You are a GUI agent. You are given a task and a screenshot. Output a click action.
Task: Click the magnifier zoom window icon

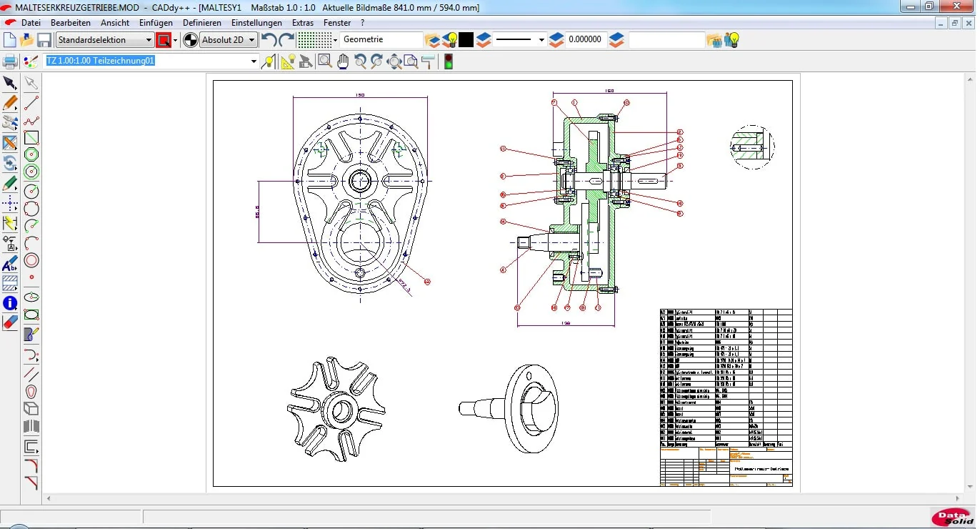click(325, 61)
